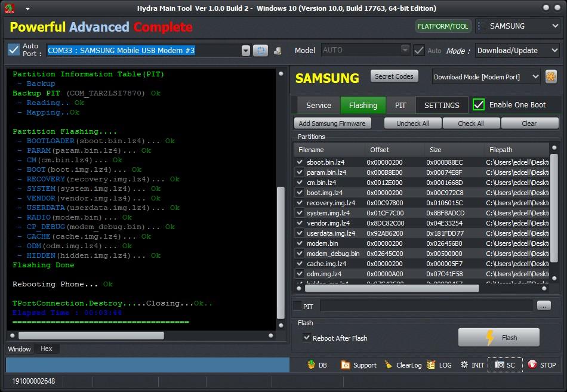This screenshot has height=392, width=567.
Task: Uncheck the sboot.bin.lz4 partition
Action: click(300, 162)
